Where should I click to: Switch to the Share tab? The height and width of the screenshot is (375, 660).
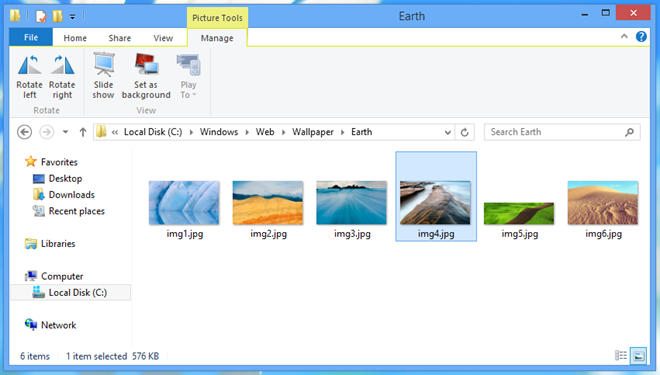pyautogui.click(x=120, y=38)
